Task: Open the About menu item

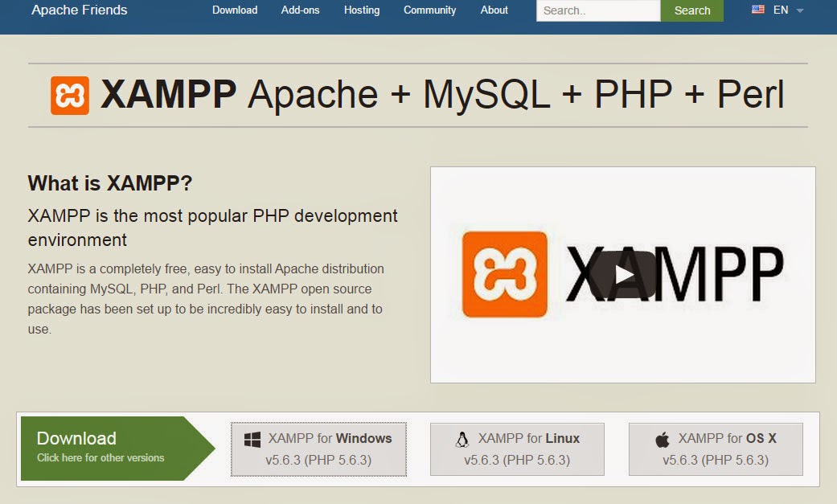Action: [494, 10]
